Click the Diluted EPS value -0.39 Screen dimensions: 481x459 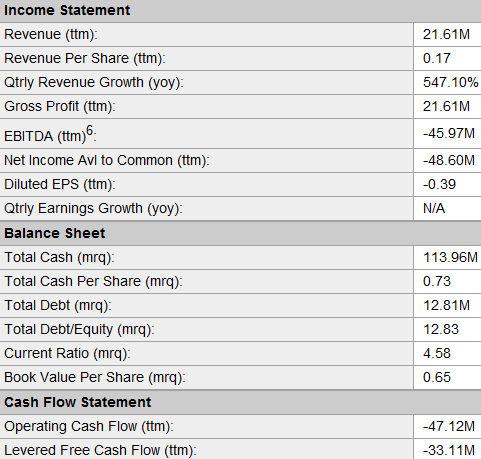click(439, 184)
